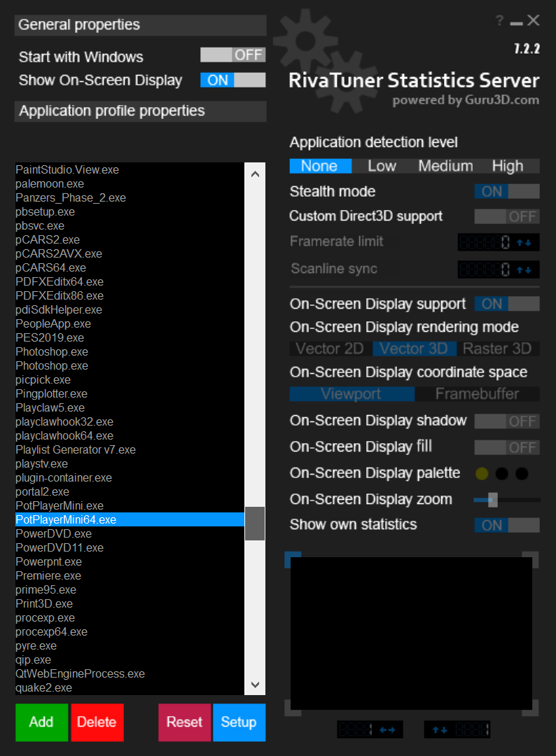The image size is (556, 756).
Task: Click the vertical OSD position value field
Action: (471, 729)
